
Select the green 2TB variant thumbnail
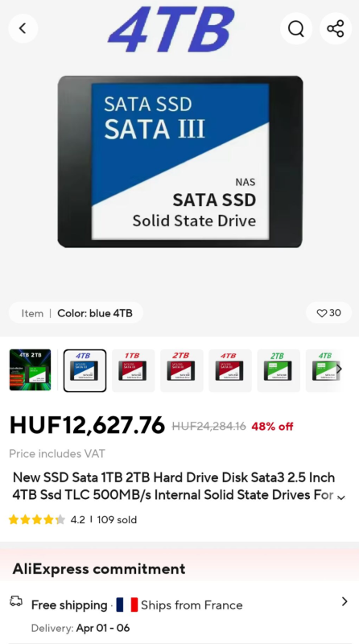[x=279, y=370]
